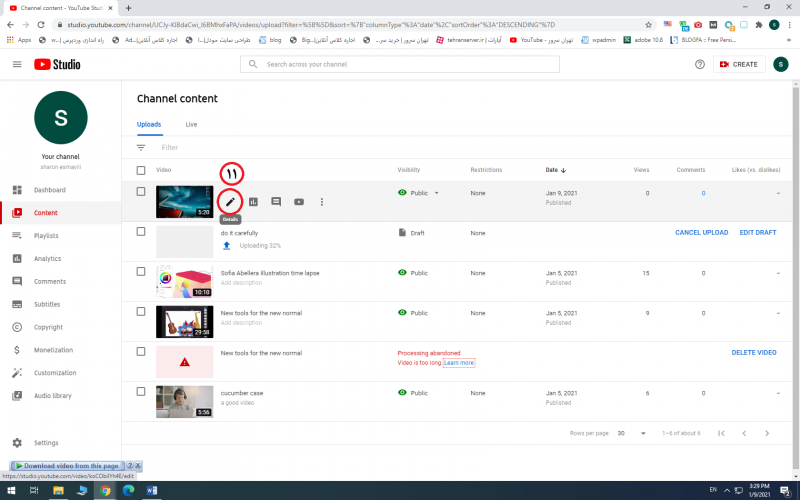Click the Date column sort arrow
This screenshot has width=800, height=500.
563,170
